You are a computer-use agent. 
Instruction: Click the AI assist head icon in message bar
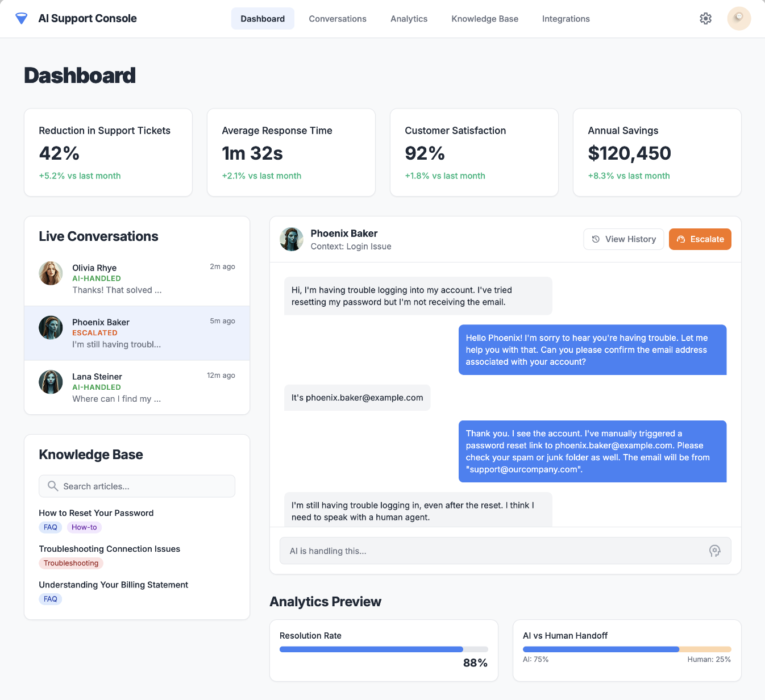715,551
